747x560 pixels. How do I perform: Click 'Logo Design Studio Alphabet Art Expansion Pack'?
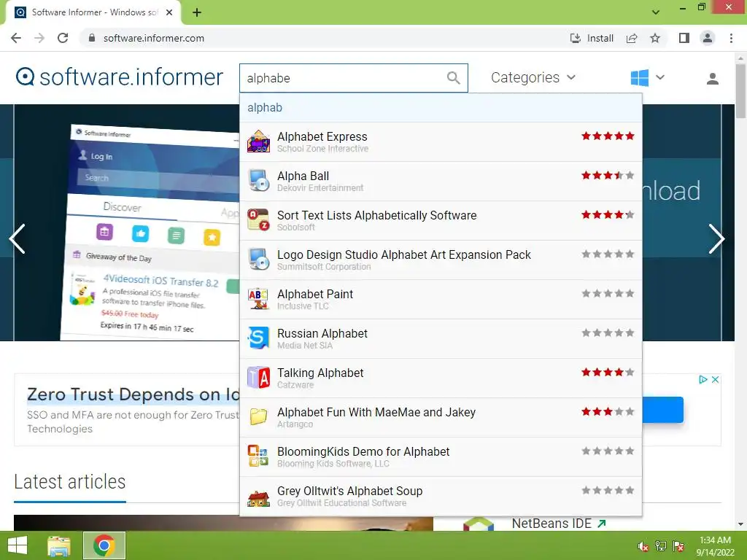403,254
